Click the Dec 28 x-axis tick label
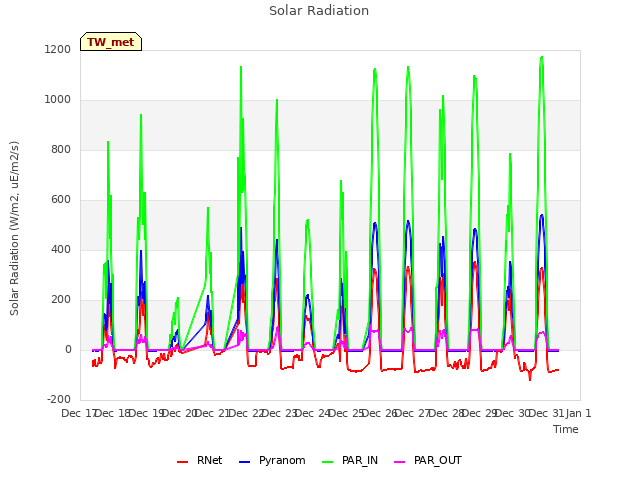 click(446, 413)
